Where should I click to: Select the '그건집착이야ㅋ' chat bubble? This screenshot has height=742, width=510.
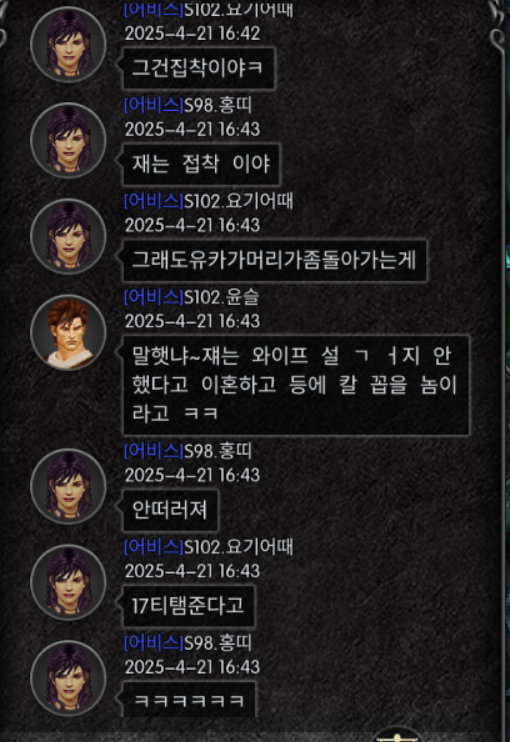198,68
